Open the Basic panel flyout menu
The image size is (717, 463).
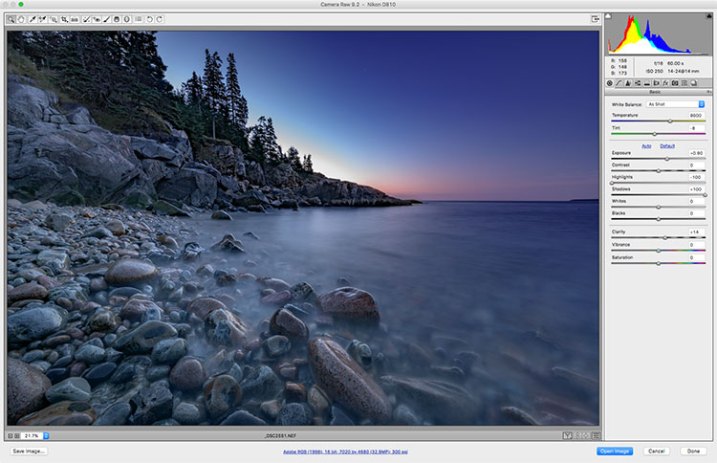tap(709, 92)
